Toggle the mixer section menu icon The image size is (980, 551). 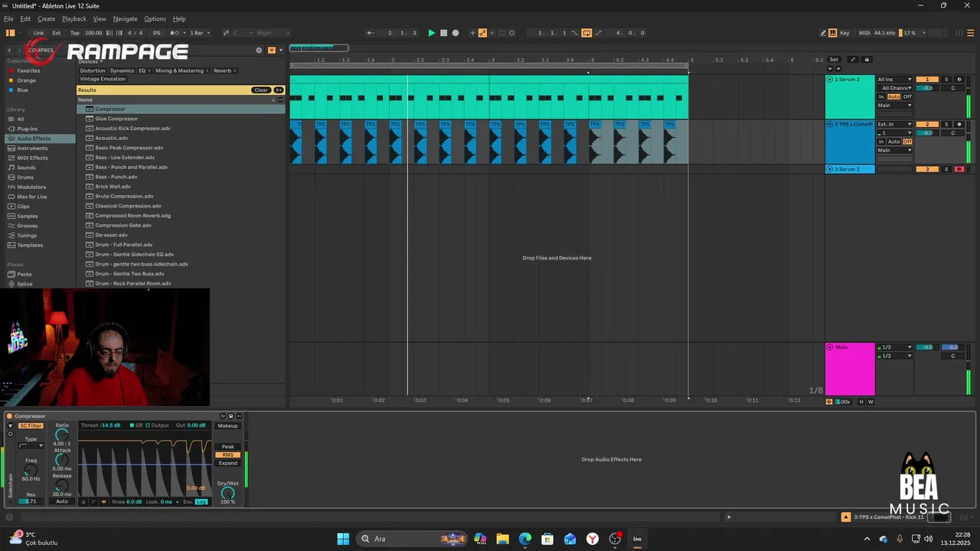point(969,33)
